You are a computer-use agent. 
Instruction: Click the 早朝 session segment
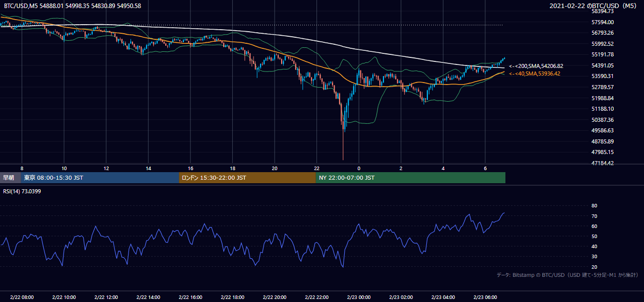pyautogui.click(x=10, y=178)
